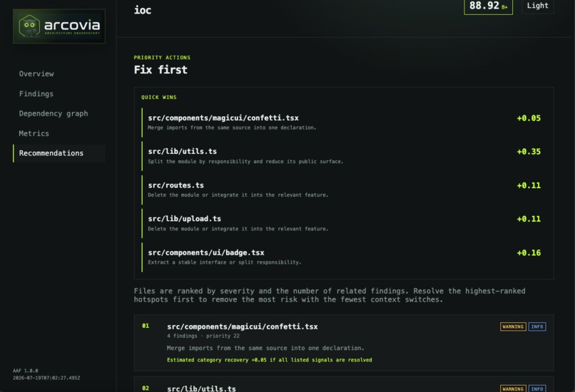This screenshot has height=392, width=575.
Task: Click the 88.92 B+ score badge
Action: (x=488, y=6)
